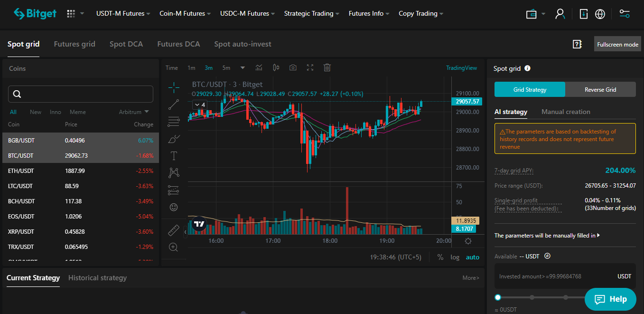
Task: Click the More> strategy link
Action: (x=471, y=278)
